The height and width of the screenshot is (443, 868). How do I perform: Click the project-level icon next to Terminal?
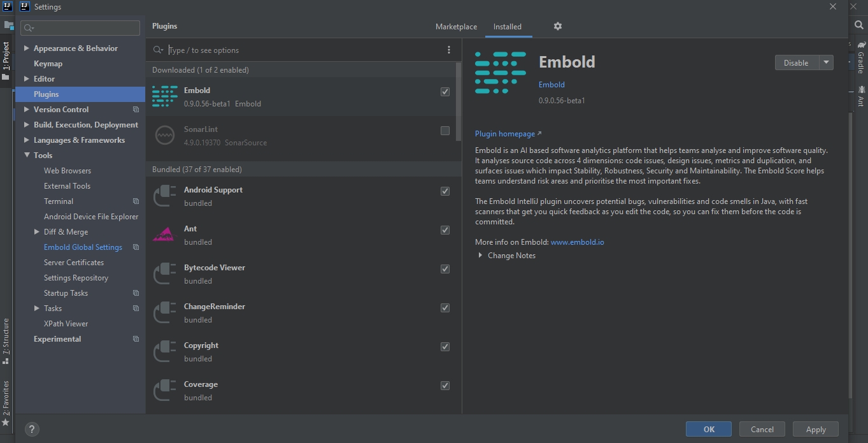[136, 201]
